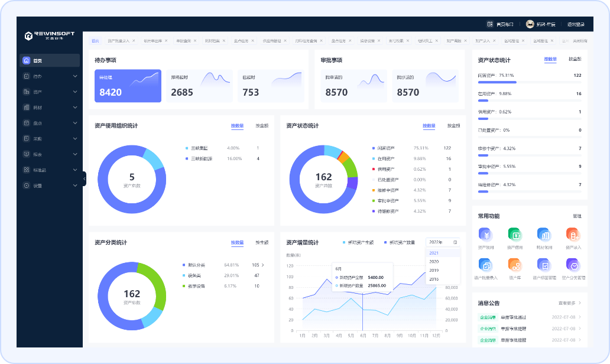Switch 资产使用组织统计 chart to 按金额
This screenshot has width=610, height=364.
[262, 126]
